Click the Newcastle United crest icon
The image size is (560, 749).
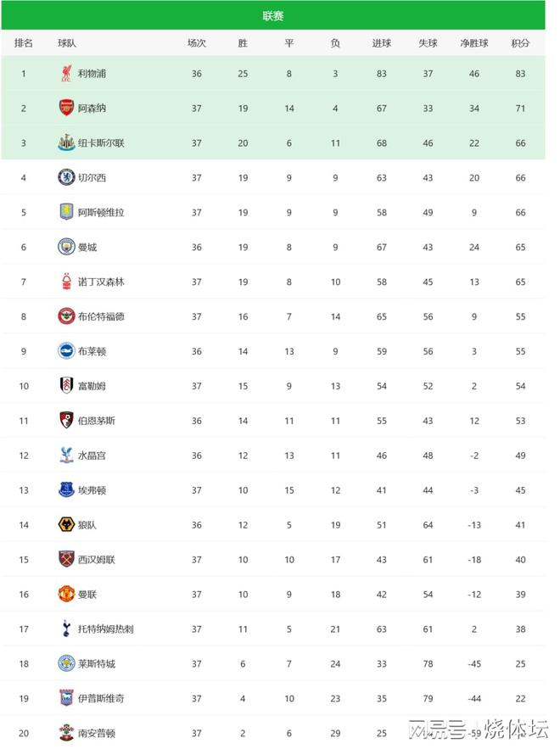65,143
